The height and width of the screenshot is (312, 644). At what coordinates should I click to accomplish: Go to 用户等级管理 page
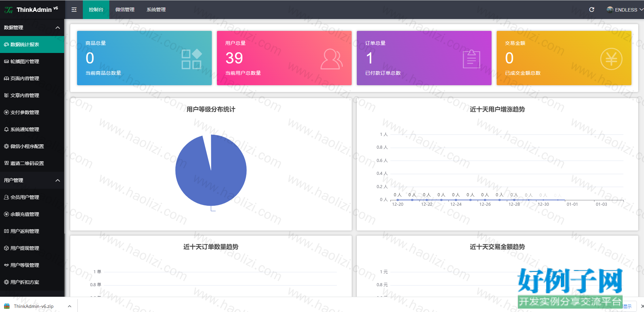[32, 265]
